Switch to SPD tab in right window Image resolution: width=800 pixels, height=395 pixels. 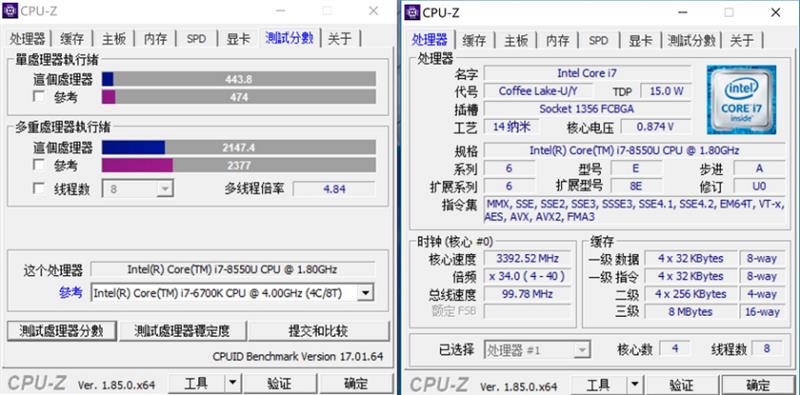click(x=598, y=41)
